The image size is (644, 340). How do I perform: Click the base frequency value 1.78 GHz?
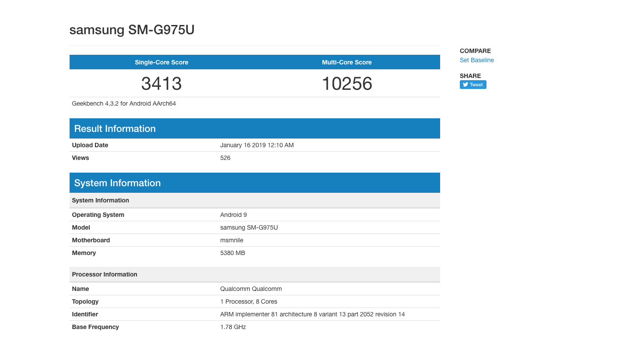click(x=233, y=327)
